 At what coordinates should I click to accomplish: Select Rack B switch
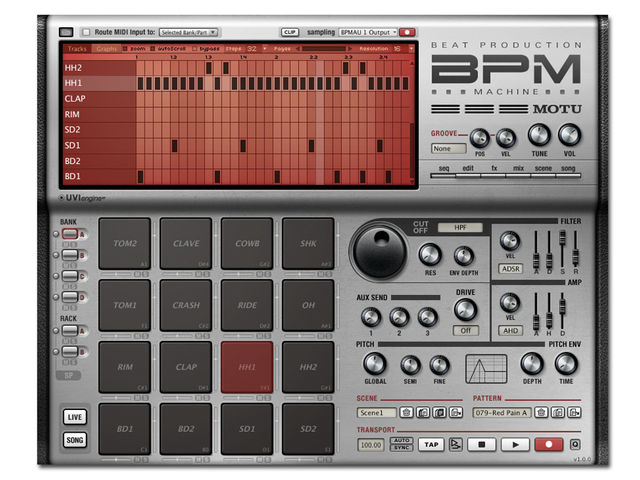pyautogui.click(x=70, y=351)
